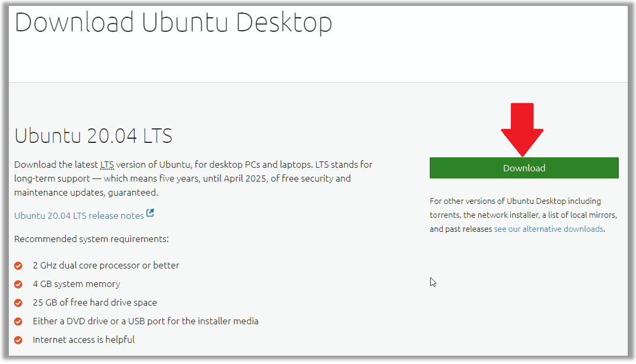This screenshot has height=364, width=636.
Task: Click the '25 GB of free hard drive space' text
Action: click(x=94, y=303)
